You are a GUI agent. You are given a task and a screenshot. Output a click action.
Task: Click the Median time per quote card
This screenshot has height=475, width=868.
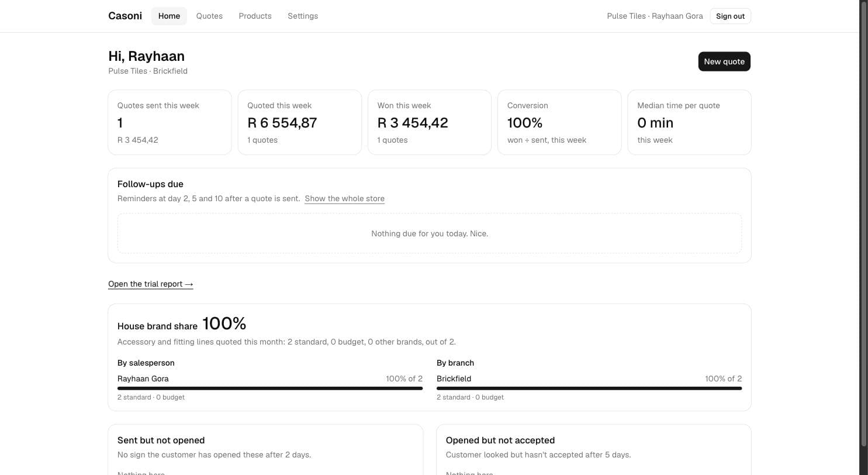point(689,122)
